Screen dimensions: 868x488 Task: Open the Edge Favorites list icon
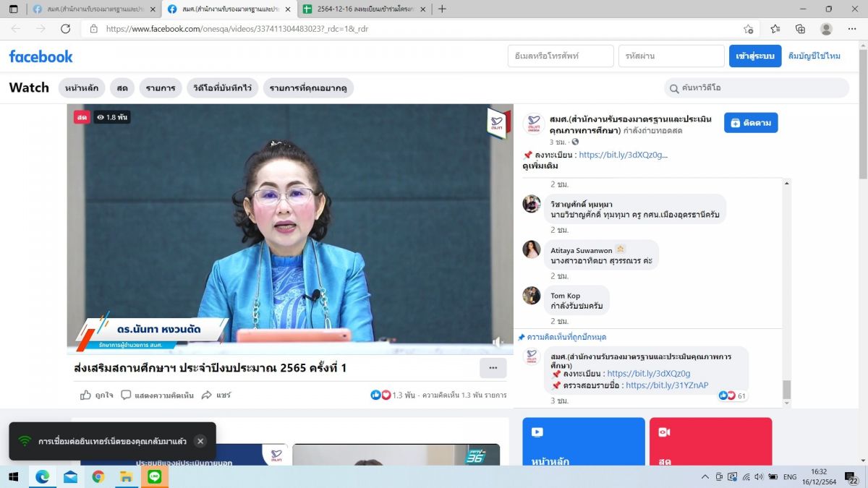click(x=775, y=29)
